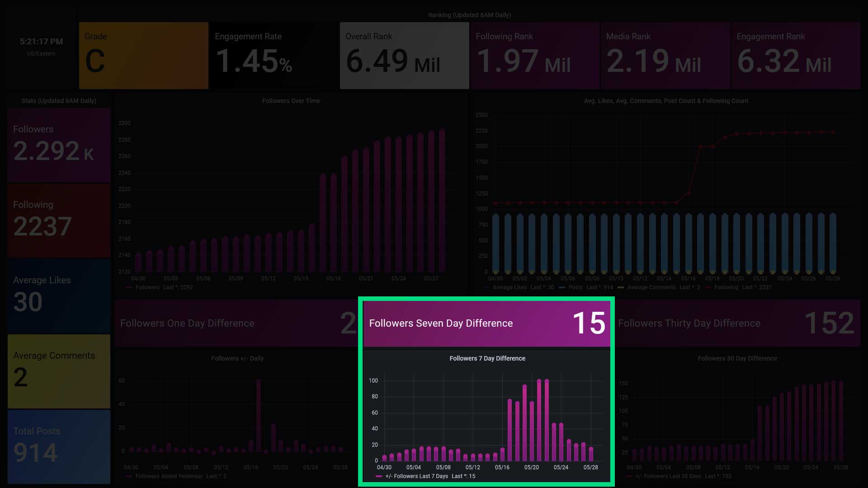Toggle the Average Likes legend series
The width and height of the screenshot is (868, 488).
pyautogui.click(x=509, y=287)
